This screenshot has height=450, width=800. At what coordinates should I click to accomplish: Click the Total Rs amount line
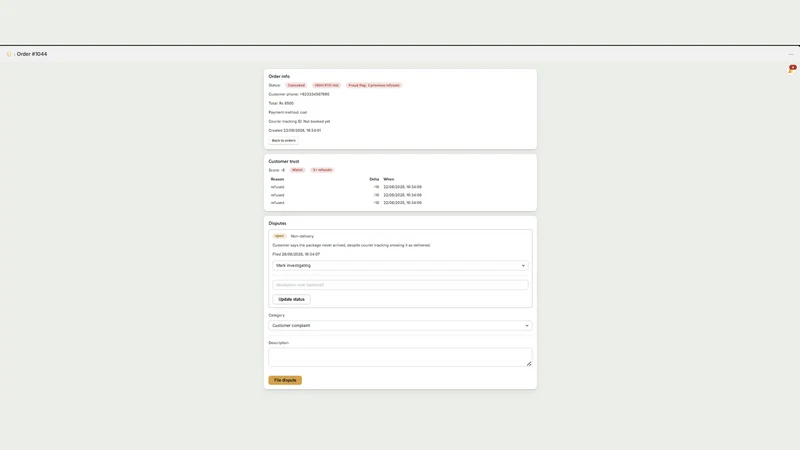click(x=281, y=103)
